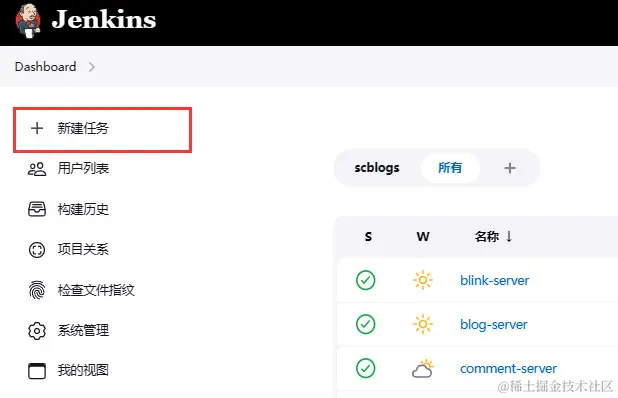
Task: Click blog-server sunny weather icon
Action: [423, 324]
